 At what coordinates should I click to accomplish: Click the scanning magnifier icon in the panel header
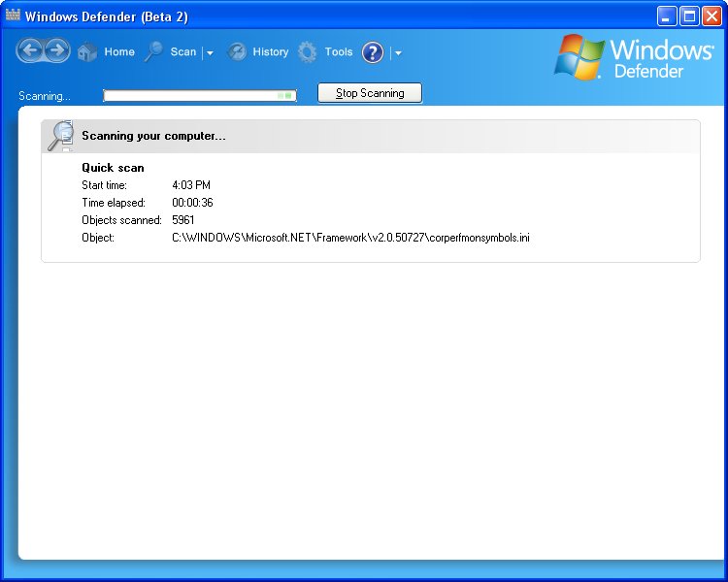(61, 136)
